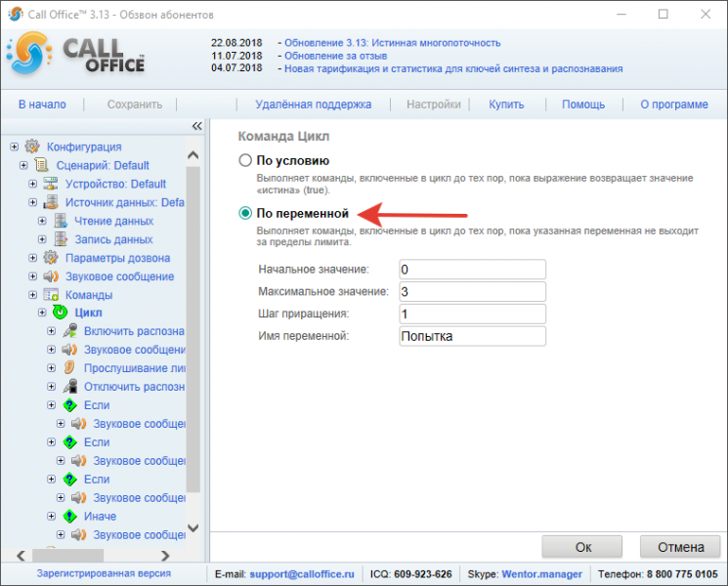Click speaker icon under Иначе

tap(78, 534)
